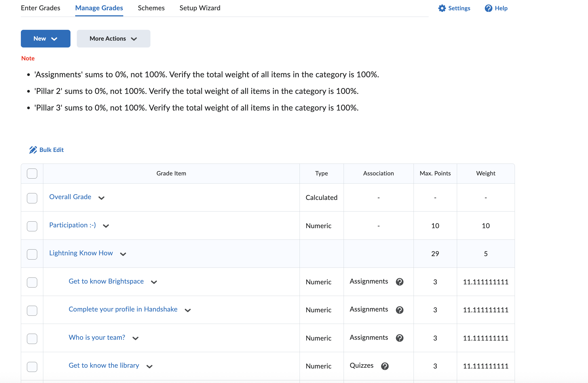The height and width of the screenshot is (383, 588).
Task: Open the Settings gear icon
Action: [x=442, y=8]
